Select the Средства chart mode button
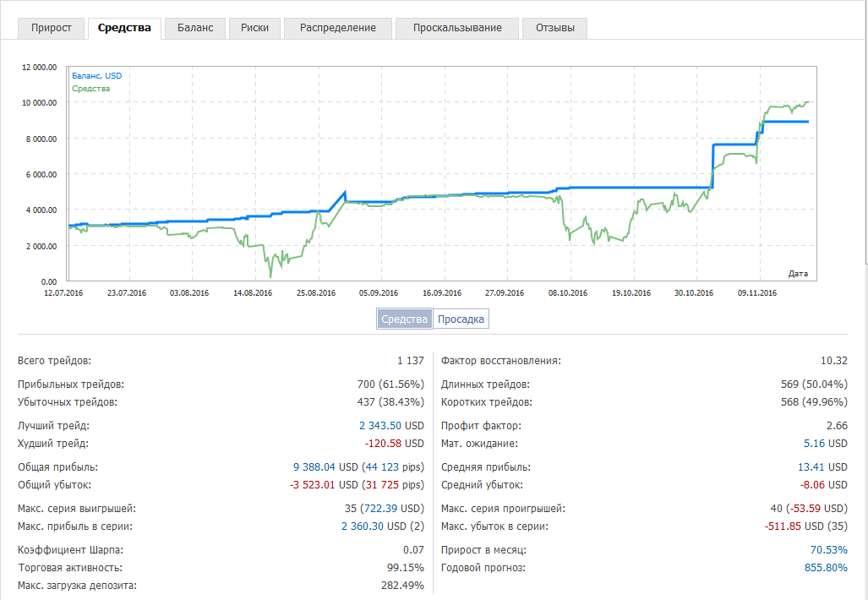The width and height of the screenshot is (868, 600). (x=404, y=319)
